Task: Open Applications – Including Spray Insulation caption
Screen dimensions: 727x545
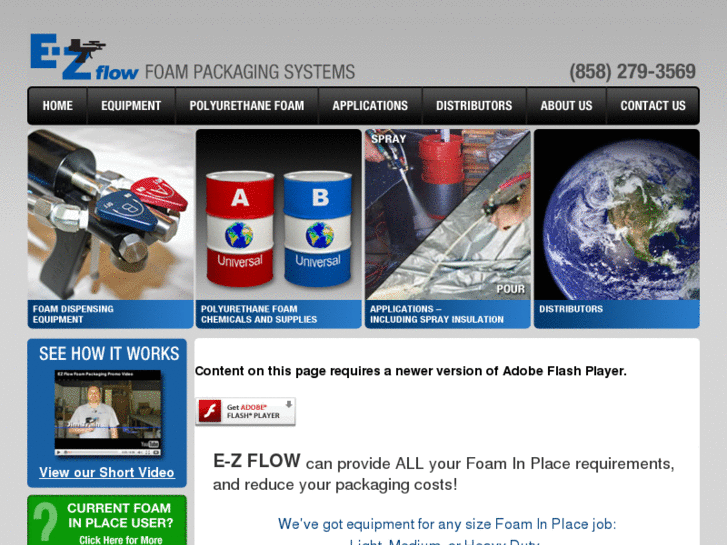Action: (x=447, y=314)
